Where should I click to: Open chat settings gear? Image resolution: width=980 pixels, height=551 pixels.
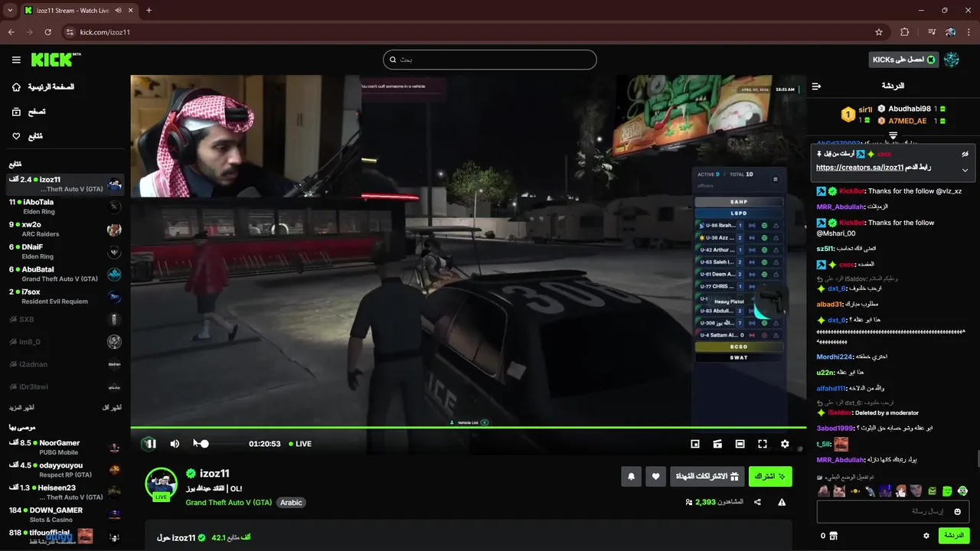926,536
